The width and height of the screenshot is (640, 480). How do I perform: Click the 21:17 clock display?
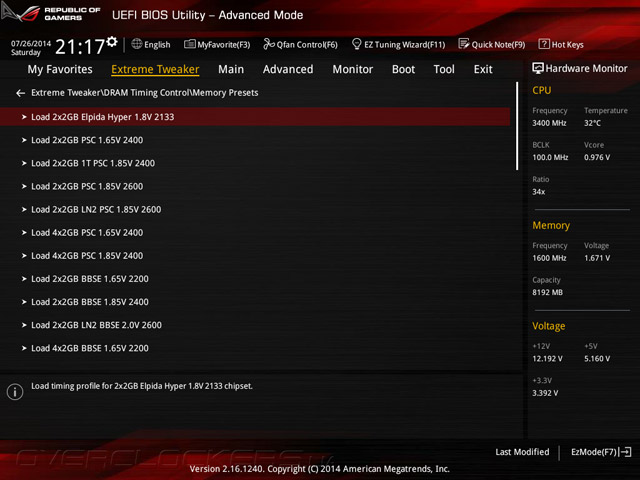pos(80,47)
